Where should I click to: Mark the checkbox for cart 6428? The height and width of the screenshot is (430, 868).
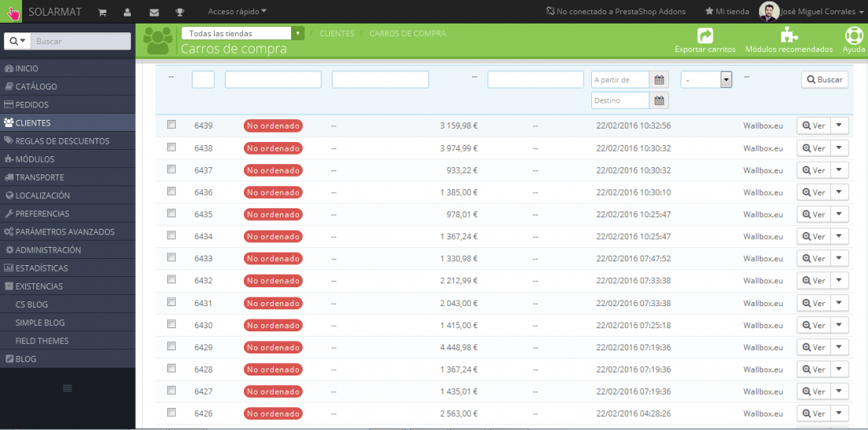tap(171, 368)
